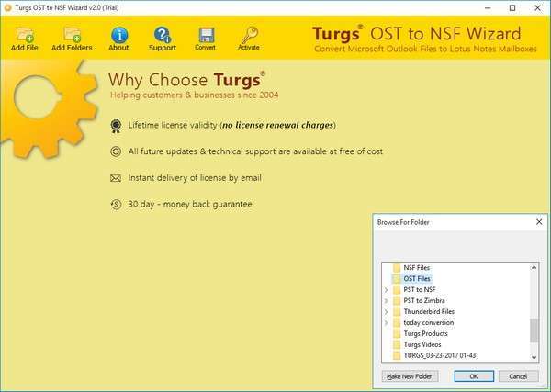Click the 'Helping customers & businesses since 2004' text
Viewport: 551px width, 392px height.
(x=195, y=95)
